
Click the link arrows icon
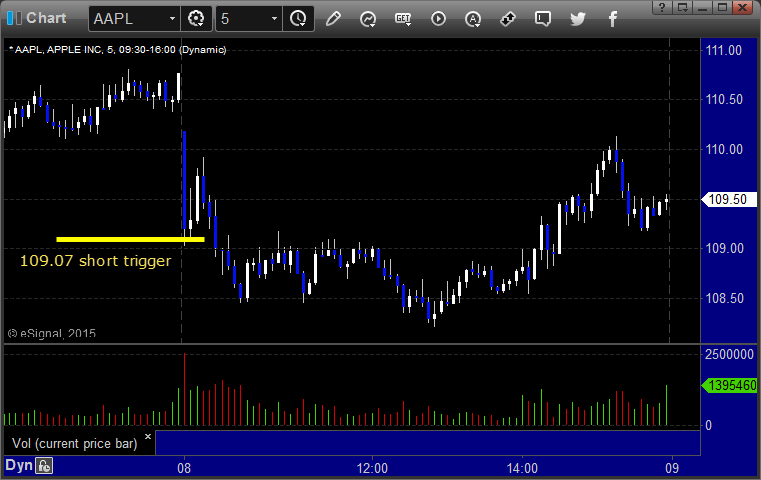click(x=508, y=19)
